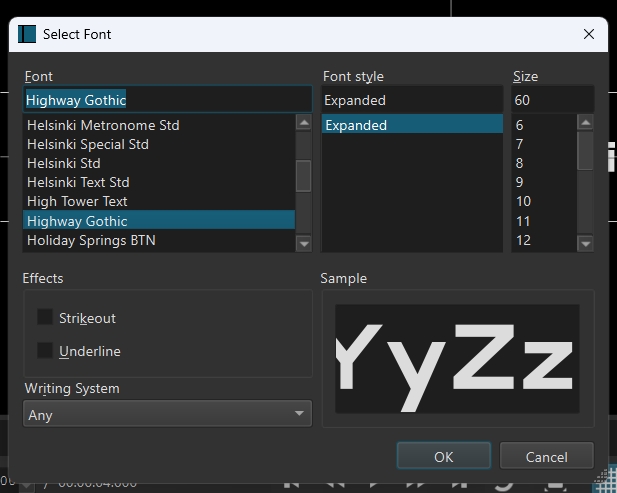Click size list scroll down arrow

coord(586,243)
